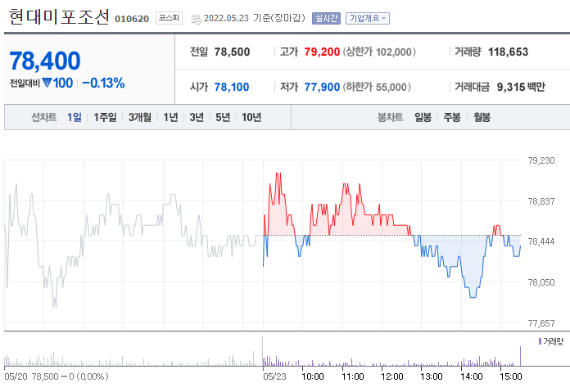Click the stock code 010620

132,19
